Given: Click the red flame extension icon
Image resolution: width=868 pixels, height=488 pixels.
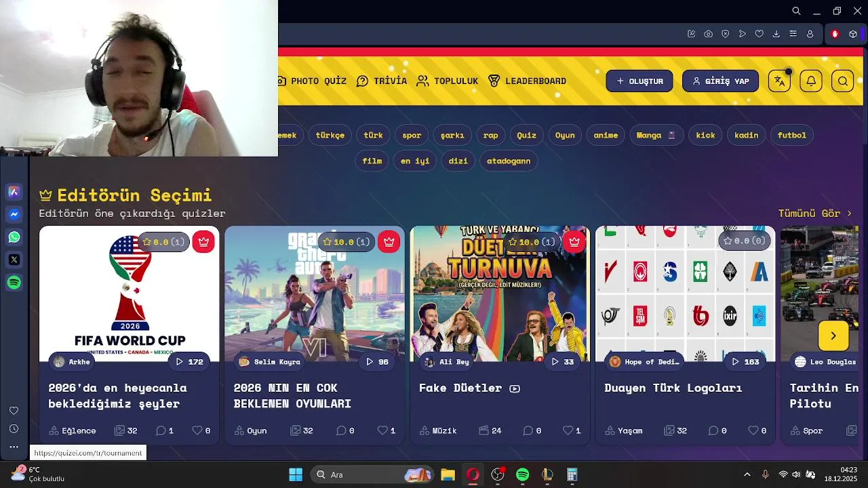Looking at the screenshot, I should click(x=835, y=34).
